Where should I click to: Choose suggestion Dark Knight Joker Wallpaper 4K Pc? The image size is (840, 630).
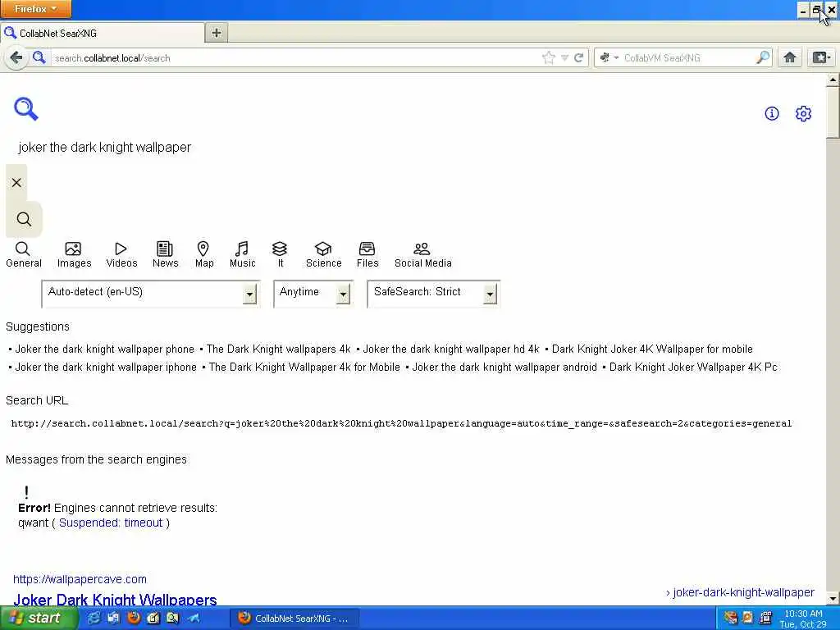tap(693, 367)
